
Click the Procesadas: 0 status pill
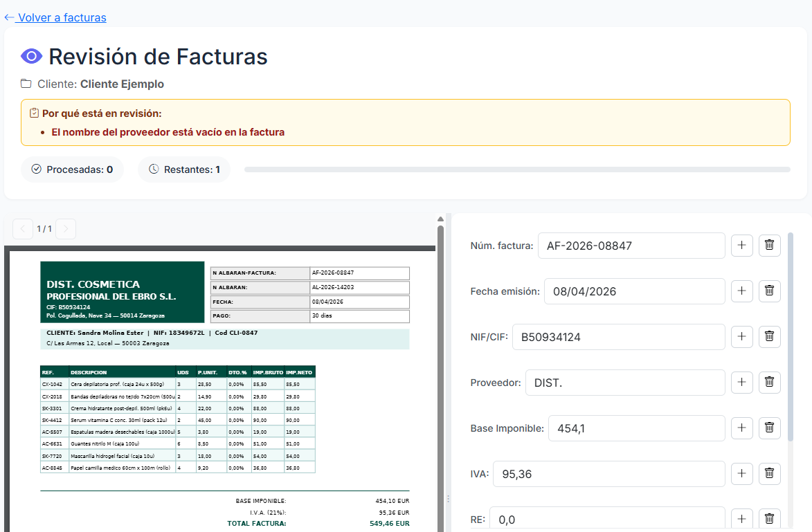pos(72,169)
